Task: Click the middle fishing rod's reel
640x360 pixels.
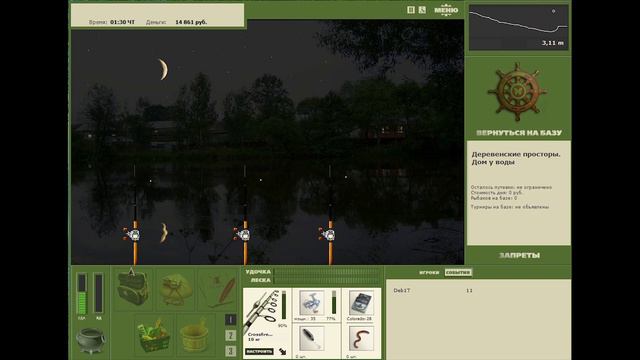Action: coord(242,234)
